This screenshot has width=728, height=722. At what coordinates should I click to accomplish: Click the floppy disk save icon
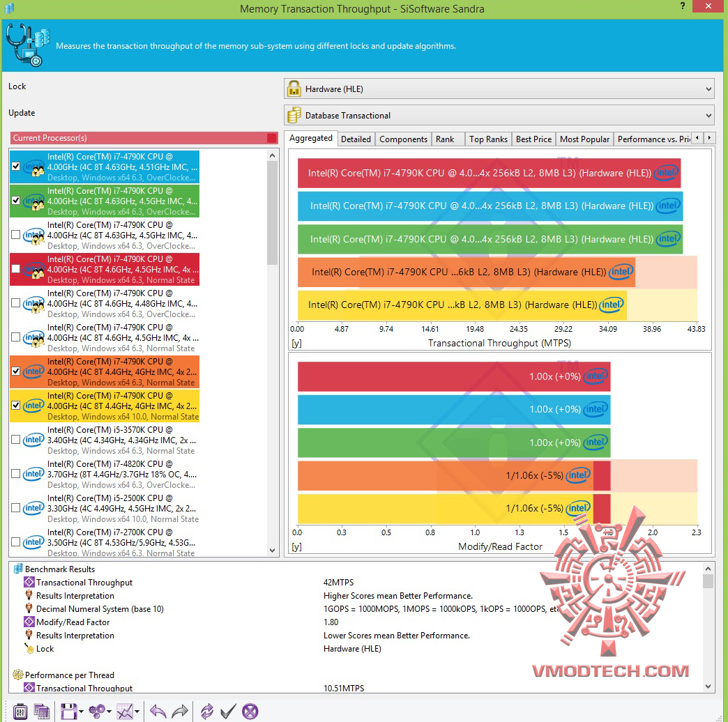click(x=69, y=712)
